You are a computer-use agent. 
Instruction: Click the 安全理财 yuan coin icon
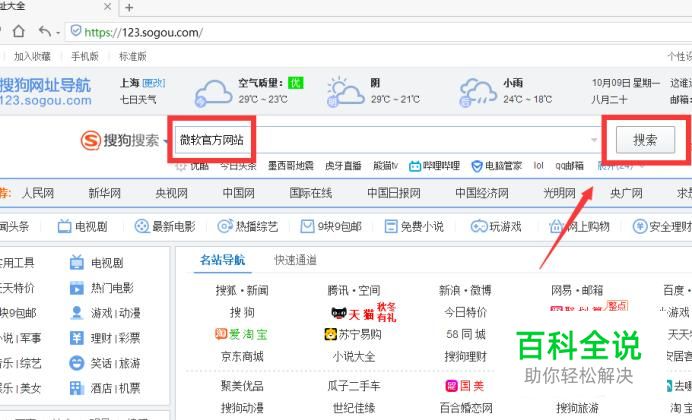coord(639,226)
